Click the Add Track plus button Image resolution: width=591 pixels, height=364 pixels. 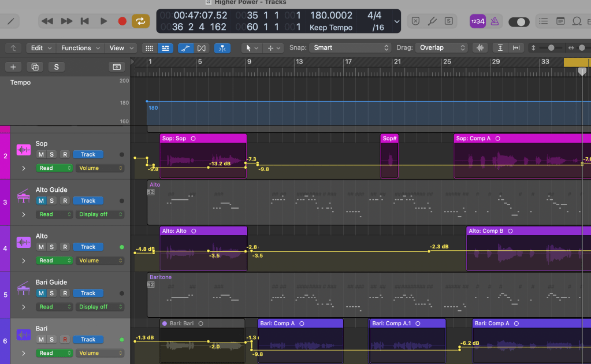[x=13, y=67]
